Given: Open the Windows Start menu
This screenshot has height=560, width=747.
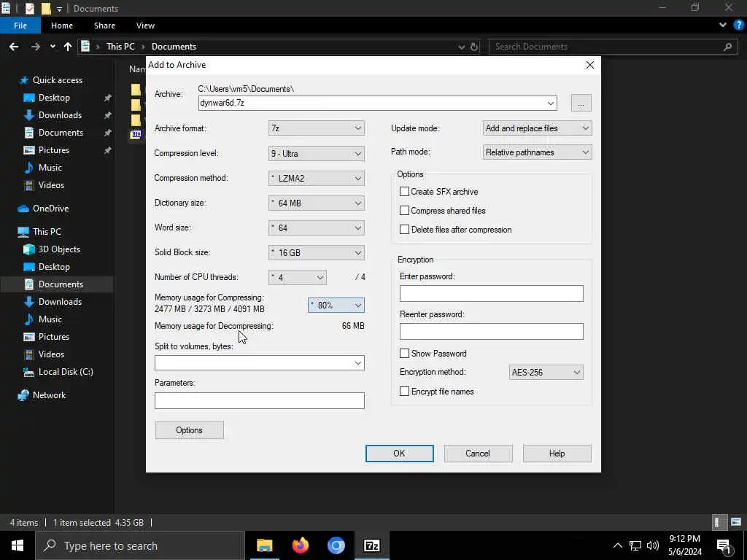Looking at the screenshot, I should 18,545.
